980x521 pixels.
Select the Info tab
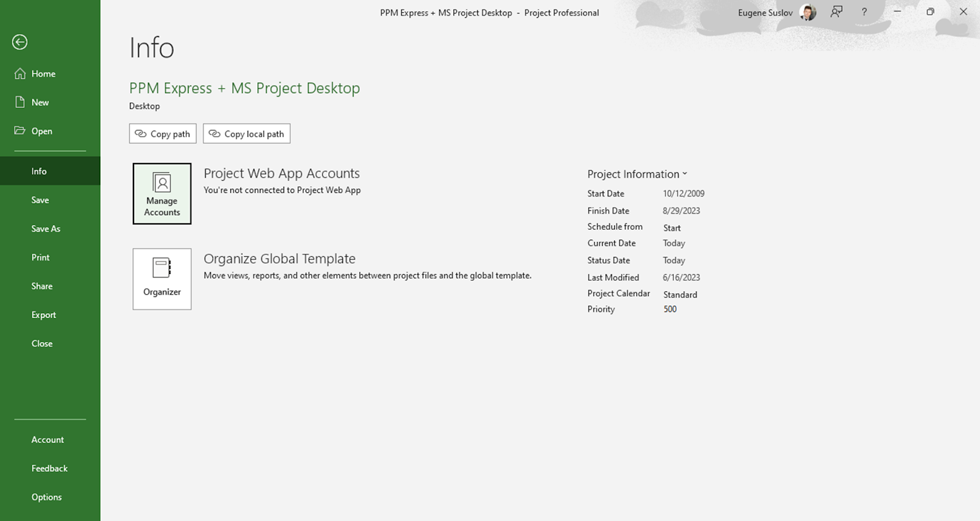click(x=50, y=171)
